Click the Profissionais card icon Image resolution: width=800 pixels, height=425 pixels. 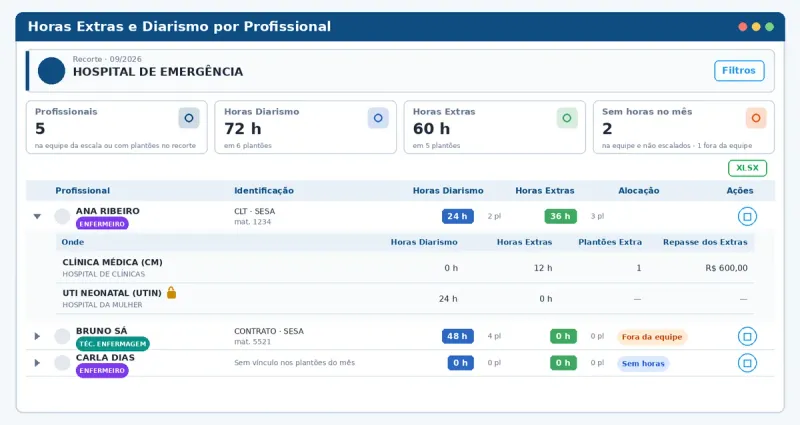point(189,118)
